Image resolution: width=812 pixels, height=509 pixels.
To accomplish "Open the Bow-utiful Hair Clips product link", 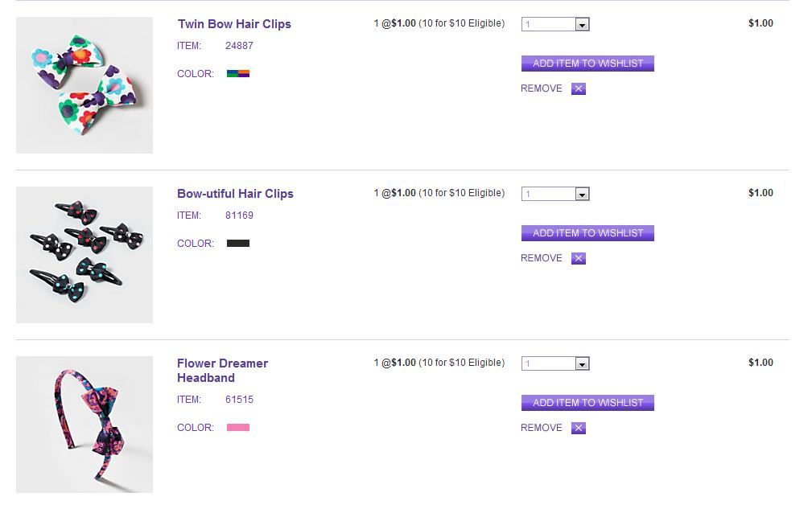I will (235, 194).
